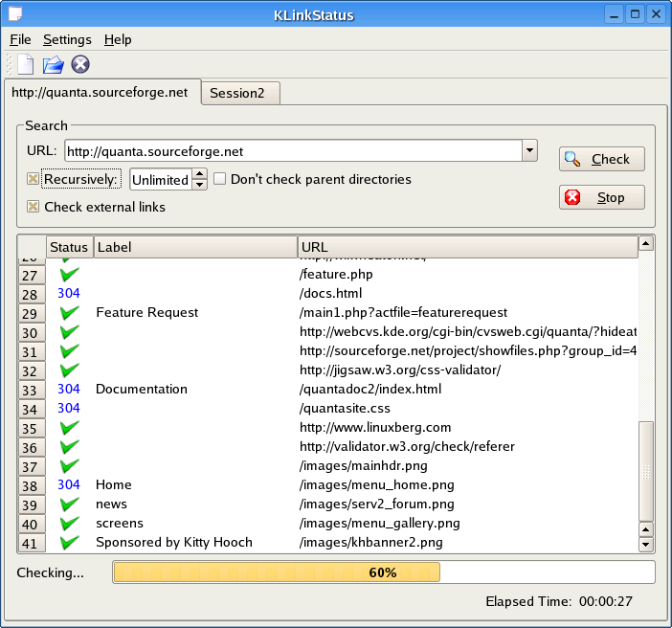Click the scrollbar lower up arrow

pyautogui.click(x=646, y=529)
